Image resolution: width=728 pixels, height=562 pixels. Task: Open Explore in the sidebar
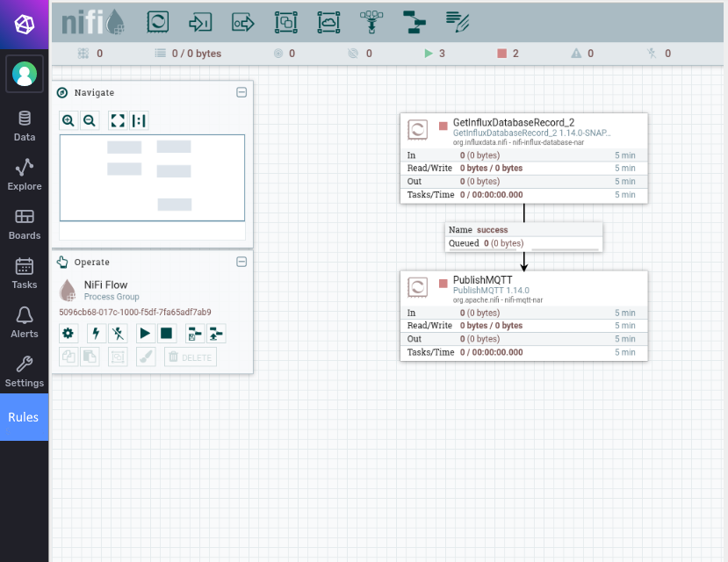(24, 175)
